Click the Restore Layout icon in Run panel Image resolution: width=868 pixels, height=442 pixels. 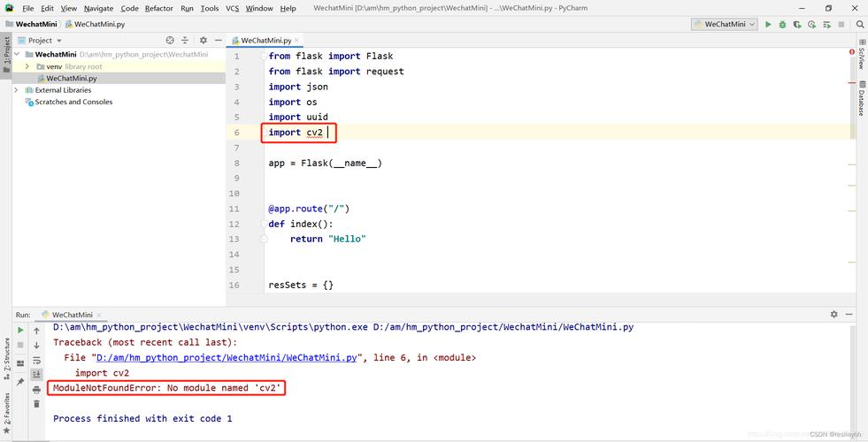coord(20,363)
